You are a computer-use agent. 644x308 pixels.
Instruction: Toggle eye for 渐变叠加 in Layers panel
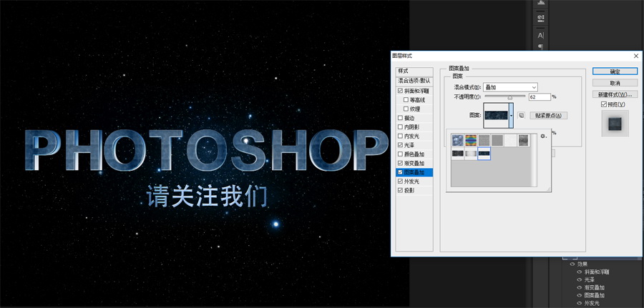coord(580,287)
